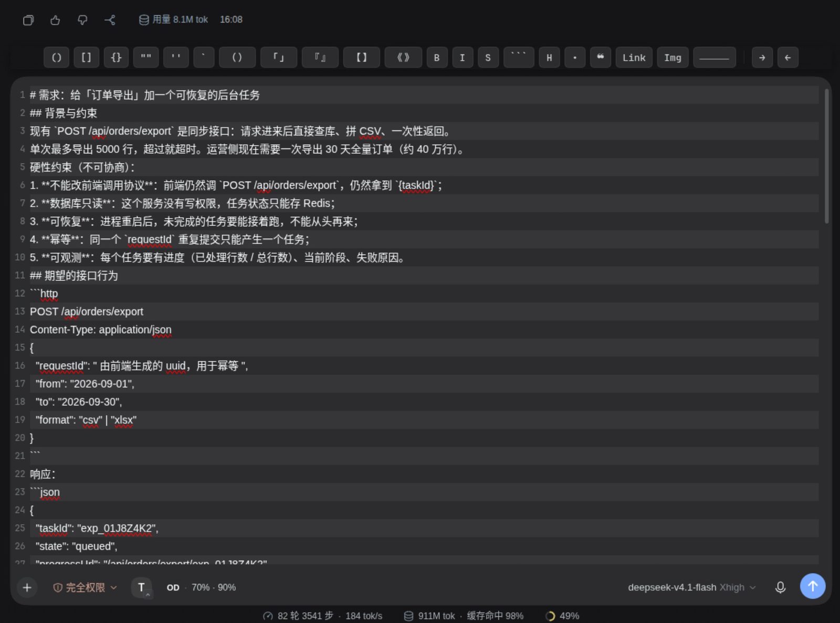Apply italic with the I button
Image resolution: width=840 pixels, height=623 pixels.
(463, 57)
